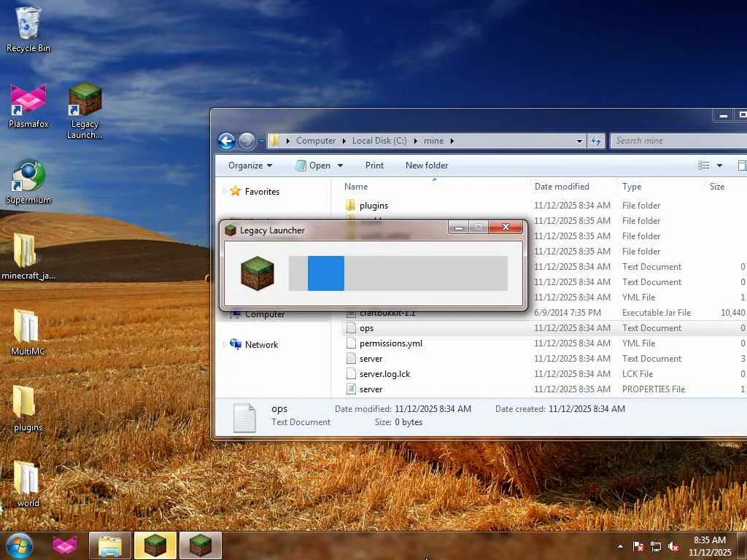Open the address bar history dropdown
The width and height of the screenshot is (747, 560).
coord(579,141)
